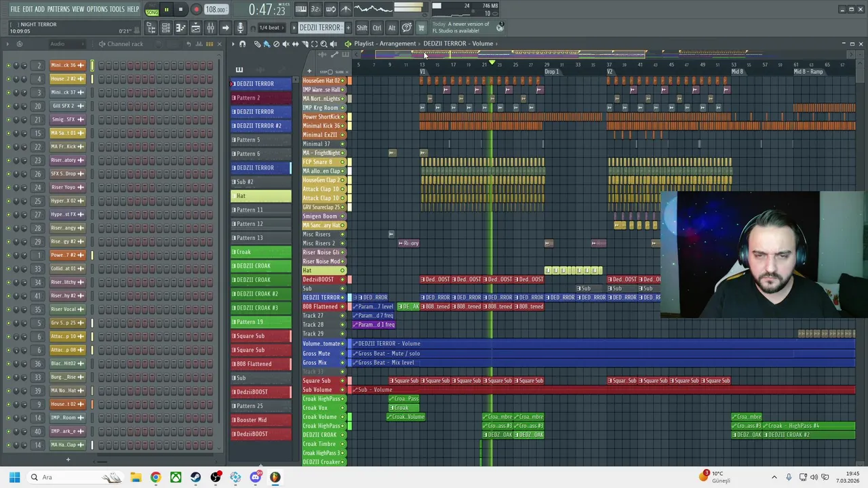This screenshot has width=868, height=488.
Task: Click the Shift button in toolbar
Action: coord(362,28)
